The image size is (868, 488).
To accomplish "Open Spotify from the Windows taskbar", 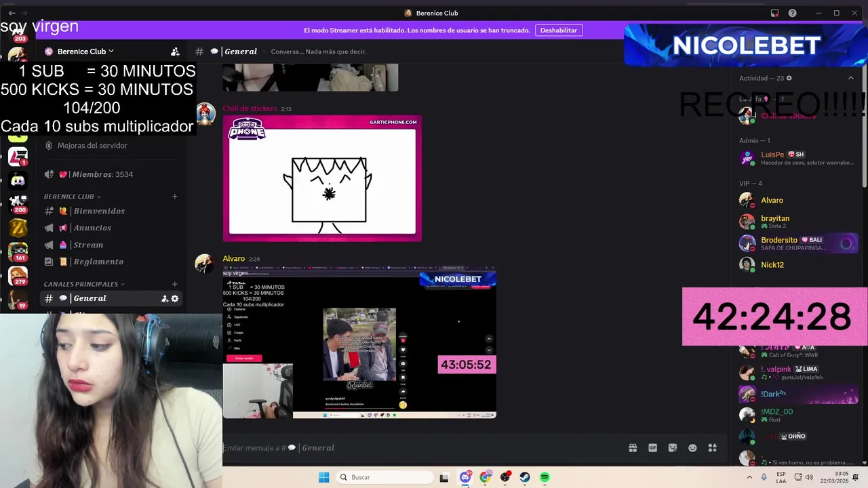I will (x=545, y=477).
